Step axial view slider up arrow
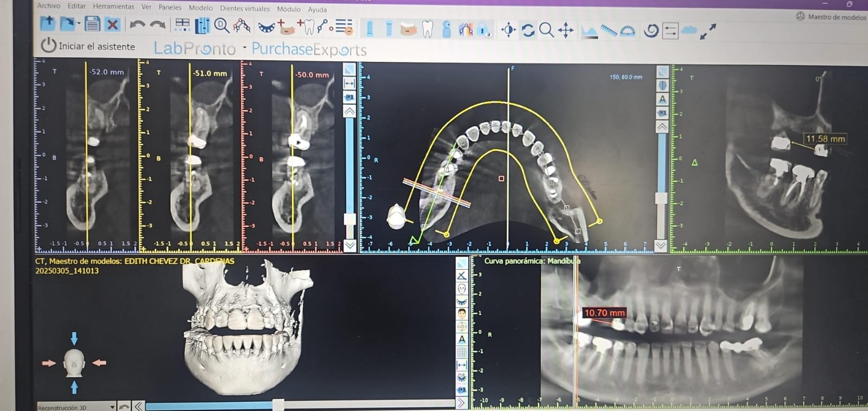Image resolution: width=868 pixels, height=411 pixels. [x=662, y=127]
